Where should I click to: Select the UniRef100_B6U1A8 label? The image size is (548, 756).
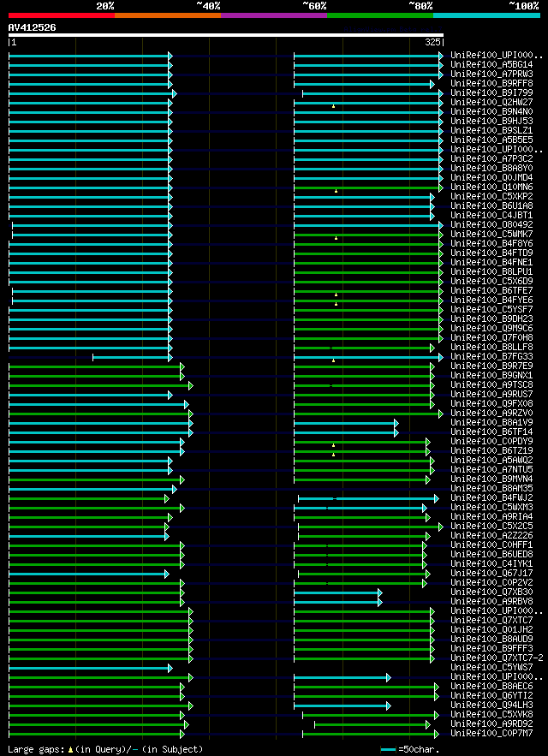(491, 206)
